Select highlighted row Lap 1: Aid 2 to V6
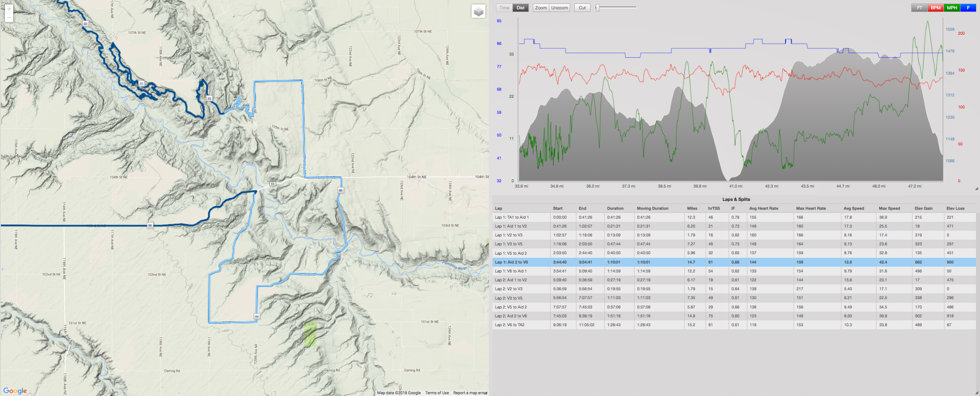This screenshot has width=980, height=396. pos(734,262)
